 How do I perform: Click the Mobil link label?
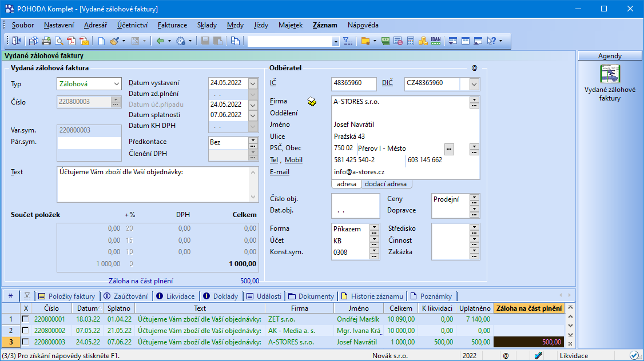tap(293, 160)
